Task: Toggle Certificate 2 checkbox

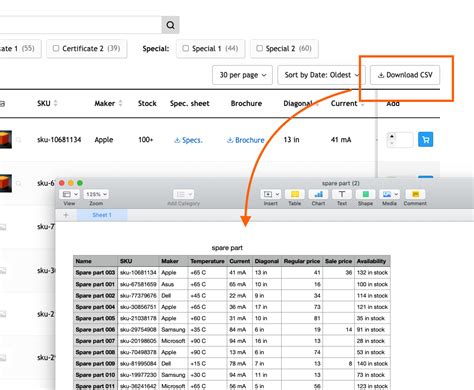Action: [56, 49]
